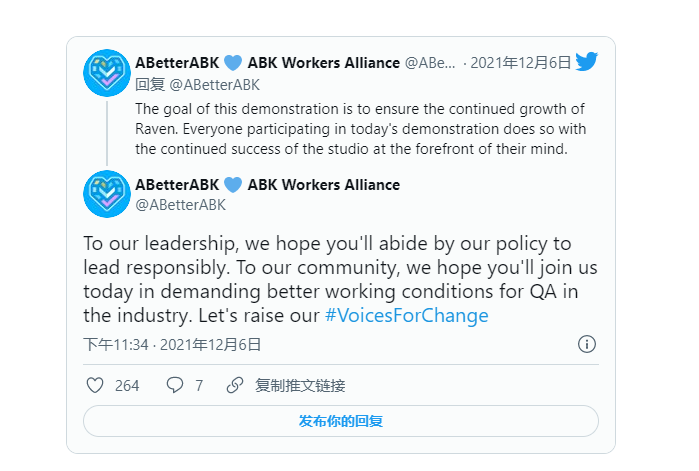Open the @ABetterABK handle under main author
The image size is (699, 471).
[x=180, y=205]
